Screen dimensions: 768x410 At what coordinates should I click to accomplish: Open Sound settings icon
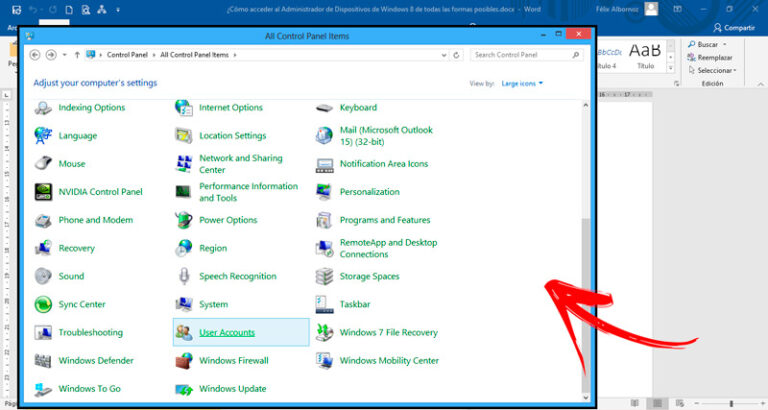coord(43,276)
